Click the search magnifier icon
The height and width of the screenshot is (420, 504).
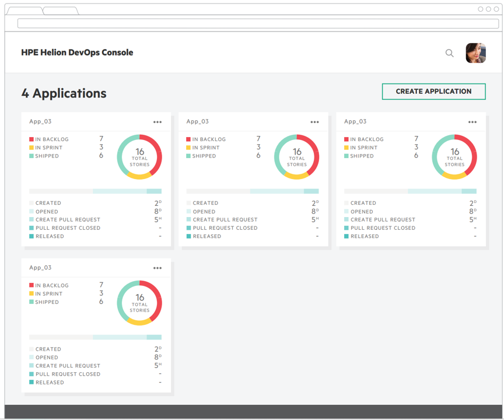coord(449,53)
